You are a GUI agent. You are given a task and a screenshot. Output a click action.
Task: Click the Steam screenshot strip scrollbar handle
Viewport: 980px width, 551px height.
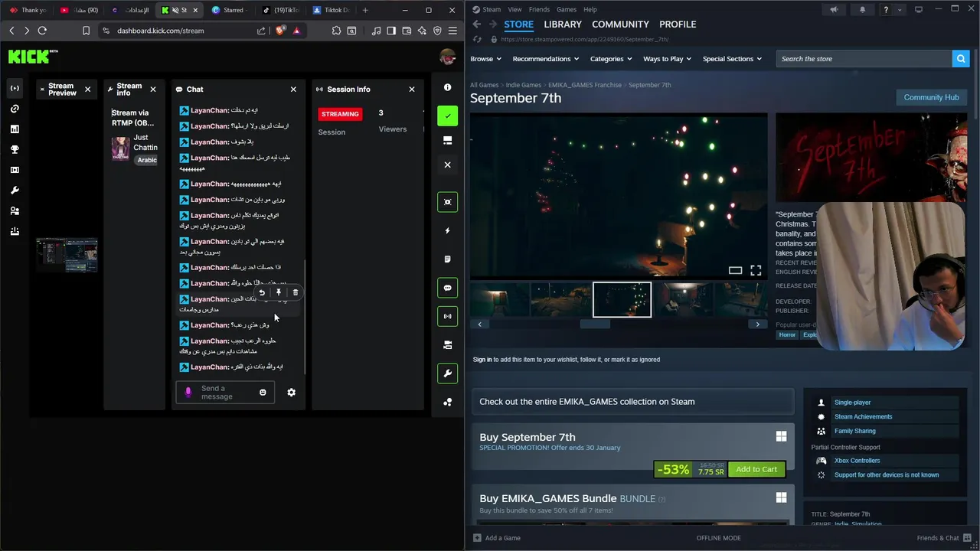coord(595,324)
